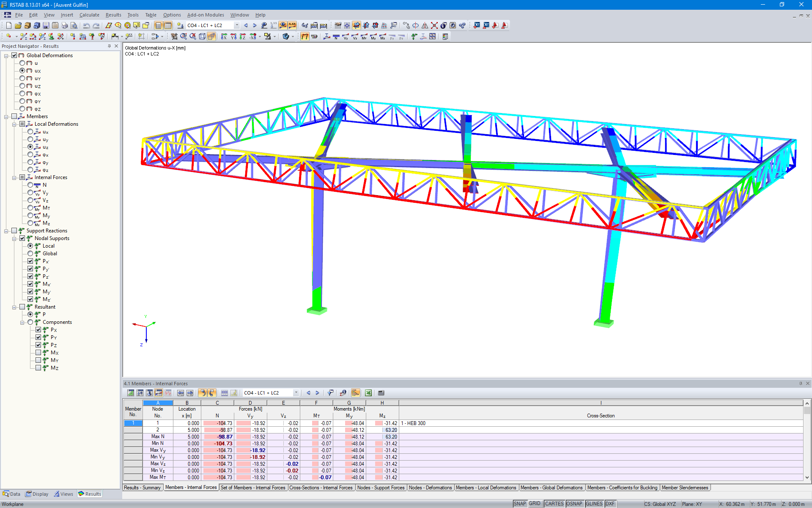Click view in X direction icon
The width and height of the screenshot is (812, 508).
tap(224, 37)
